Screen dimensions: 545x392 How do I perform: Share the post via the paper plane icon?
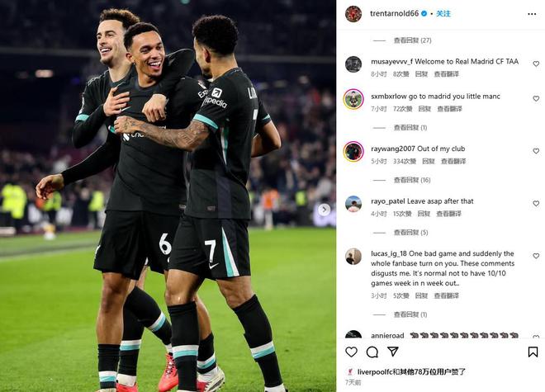coord(393,352)
